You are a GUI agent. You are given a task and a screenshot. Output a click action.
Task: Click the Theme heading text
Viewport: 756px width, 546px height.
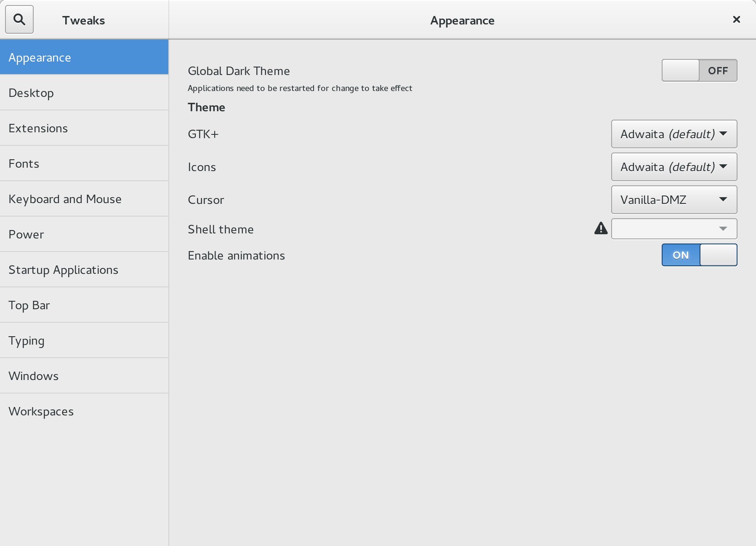point(206,107)
